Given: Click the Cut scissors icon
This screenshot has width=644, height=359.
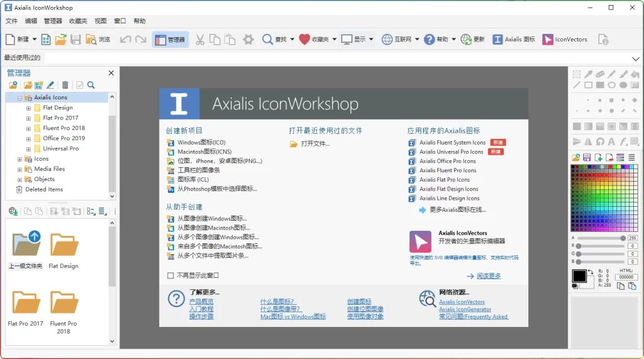Looking at the screenshot, I should click(200, 40).
